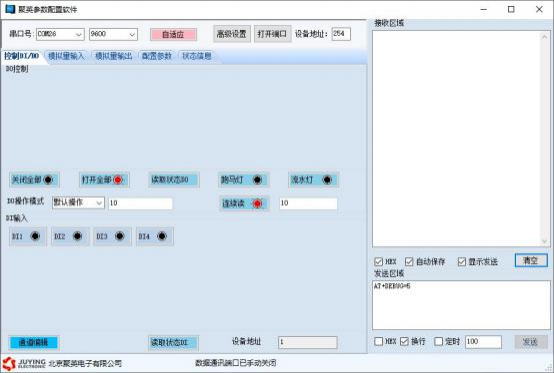Click the DO操作模式 label

tap(25, 201)
